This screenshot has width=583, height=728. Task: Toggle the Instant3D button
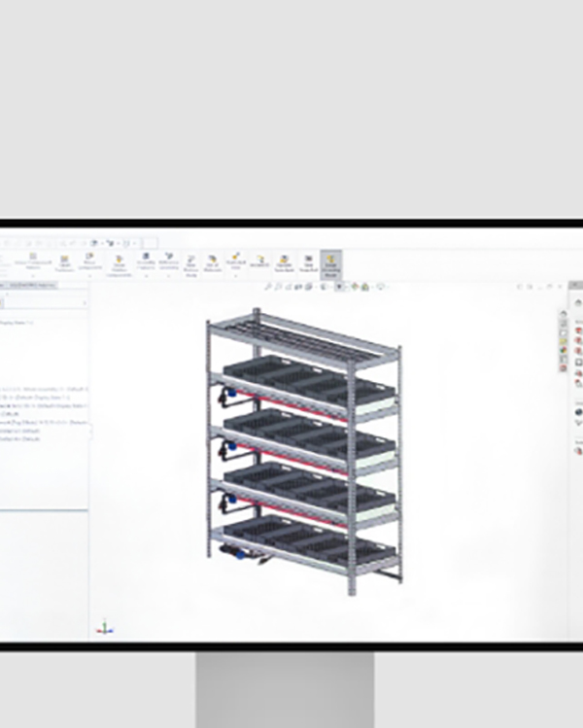click(x=260, y=262)
